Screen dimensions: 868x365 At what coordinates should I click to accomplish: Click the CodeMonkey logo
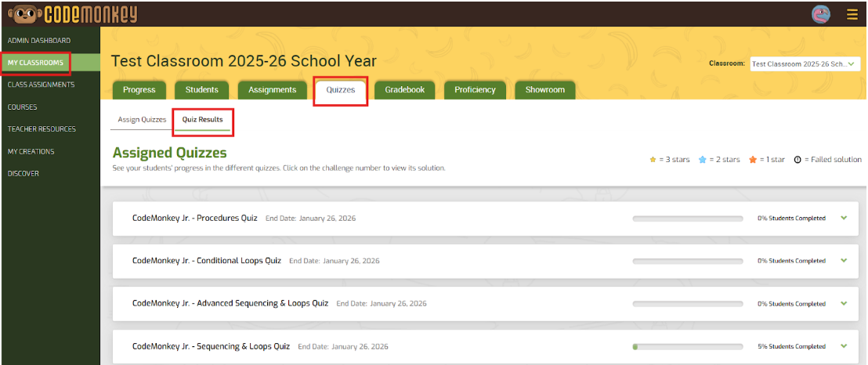coord(72,13)
